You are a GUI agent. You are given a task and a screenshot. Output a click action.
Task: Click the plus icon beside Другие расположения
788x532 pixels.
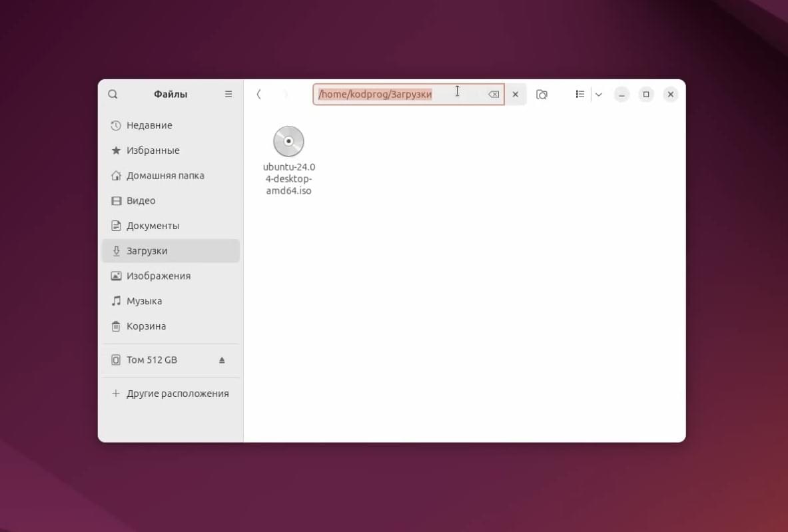coord(116,394)
